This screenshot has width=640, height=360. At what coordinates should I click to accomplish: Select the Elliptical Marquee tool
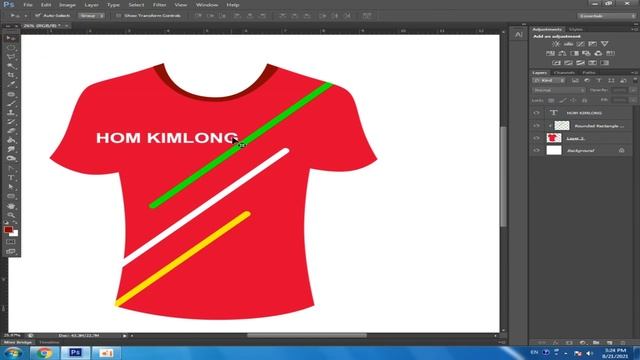click(10, 48)
